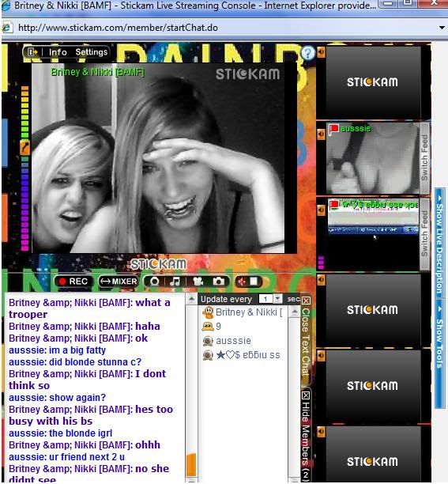Click the viewers icon beside 9
The image size is (448, 484).
click(208, 327)
